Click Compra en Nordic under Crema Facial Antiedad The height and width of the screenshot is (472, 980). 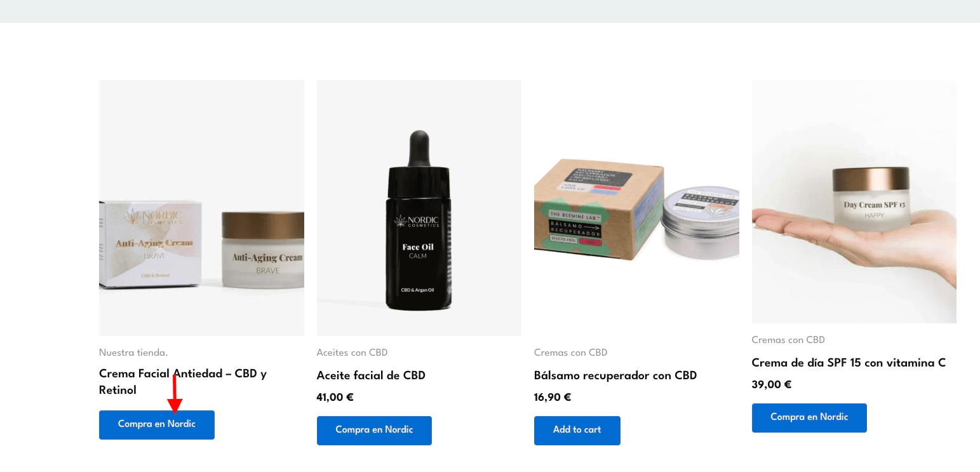tap(157, 424)
